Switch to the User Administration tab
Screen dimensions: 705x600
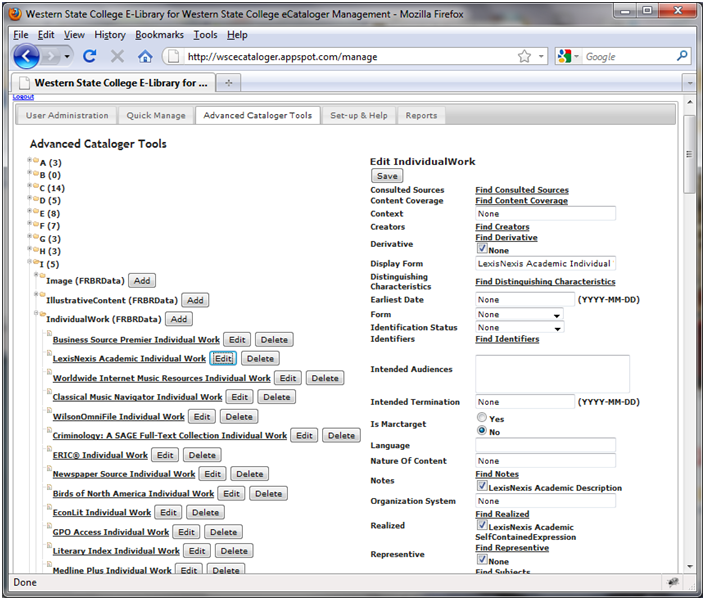pos(67,116)
